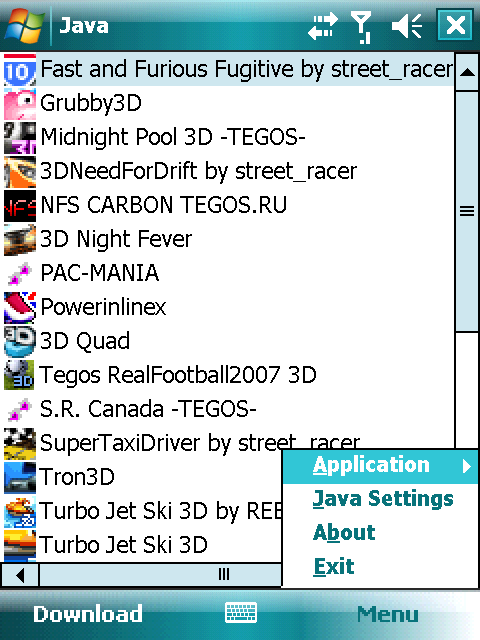The height and width of the screenshot is (640, 480).
Task: Click the Tron3D blue icon
Action: coord(20,478)
